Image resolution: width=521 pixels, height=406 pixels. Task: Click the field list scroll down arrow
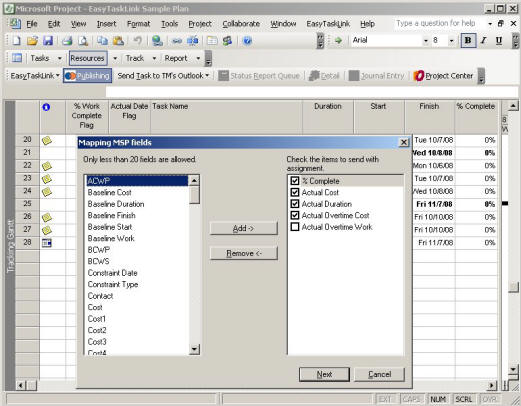tap(194, 349)
